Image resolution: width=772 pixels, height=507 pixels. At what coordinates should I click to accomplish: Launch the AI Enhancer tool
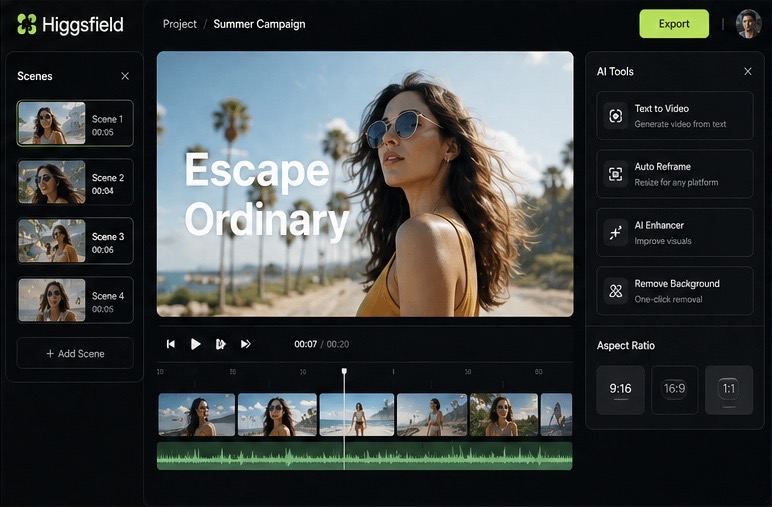(x=674, y=233)
